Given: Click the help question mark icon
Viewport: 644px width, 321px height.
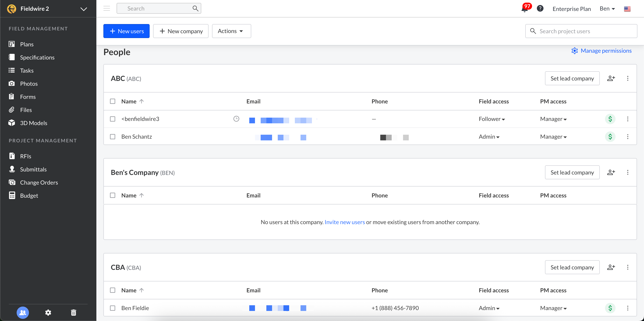Looking at the screenshot, I should [x=540, y=9].
